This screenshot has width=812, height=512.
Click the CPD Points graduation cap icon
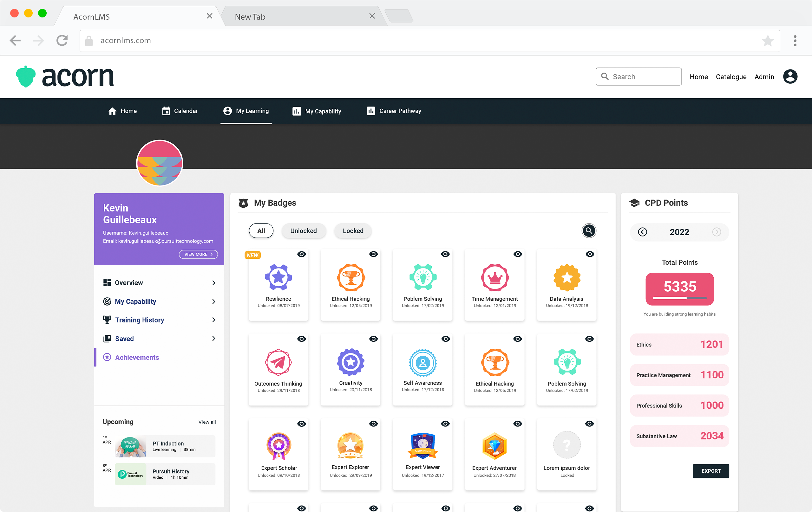(634, 203)
